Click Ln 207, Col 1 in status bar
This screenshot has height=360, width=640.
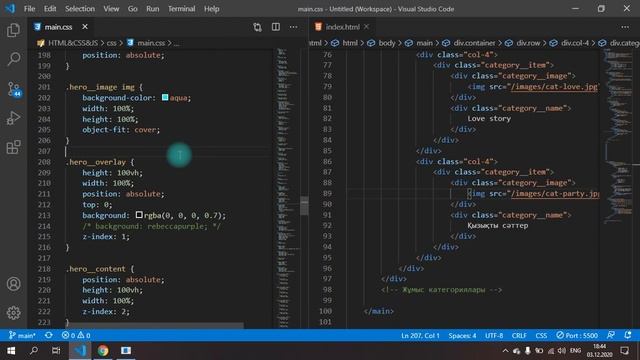(420, 335)
